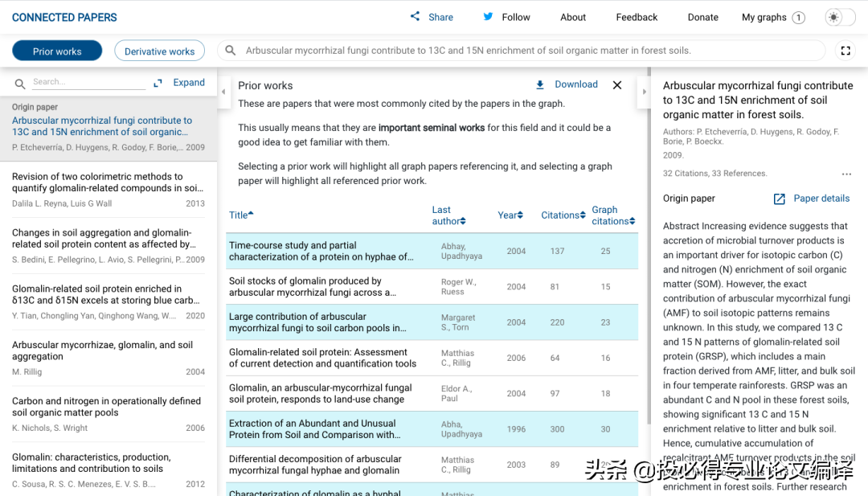
Task: Click the Download arrow icon
Action: coord(540,84)
